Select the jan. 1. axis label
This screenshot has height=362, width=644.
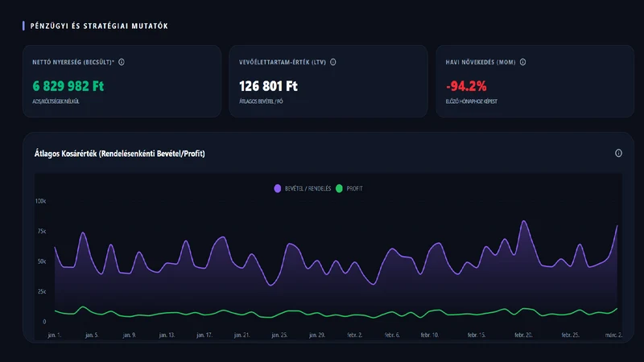click(54, 335)
